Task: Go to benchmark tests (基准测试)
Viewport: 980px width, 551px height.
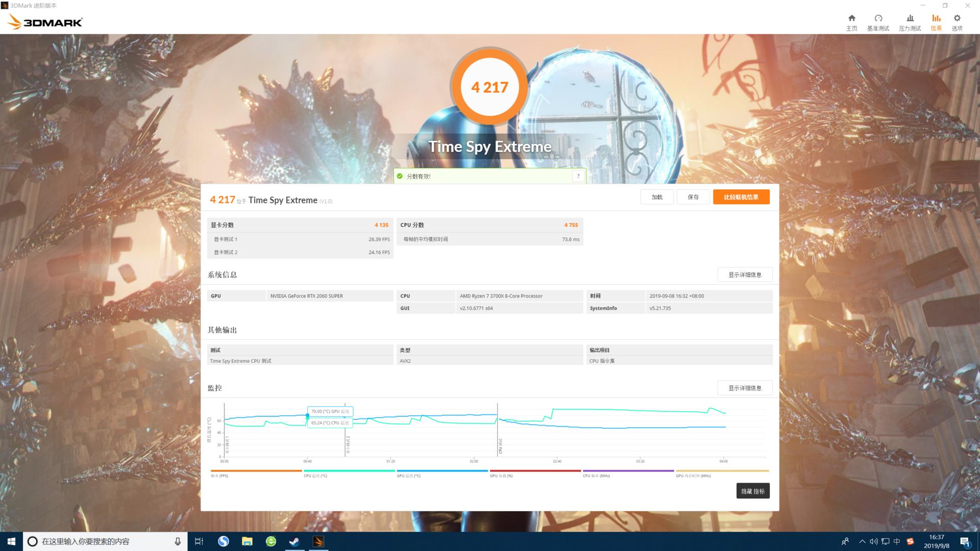Action: pos(879,22)
